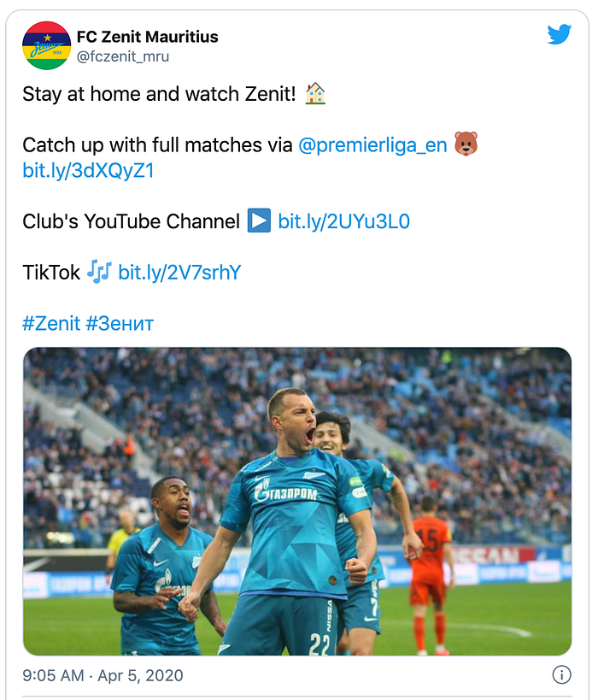Click the FC Zenit Mauritius account name

(147, 37)
